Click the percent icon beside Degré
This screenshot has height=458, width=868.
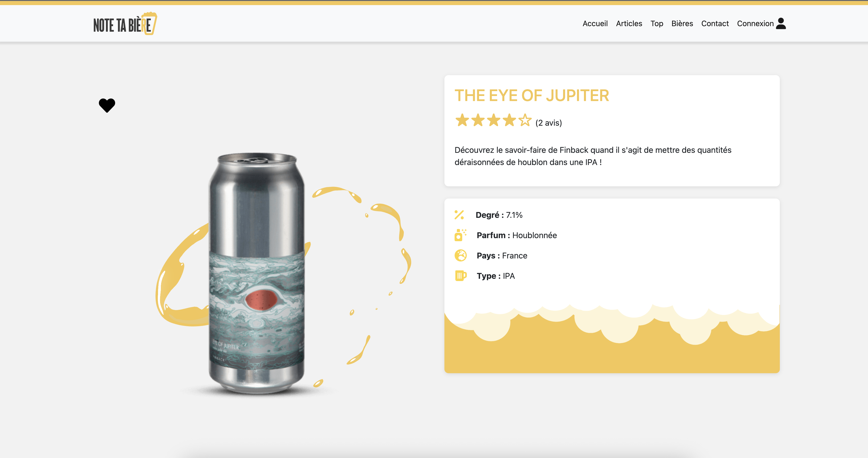coord(459,215)
